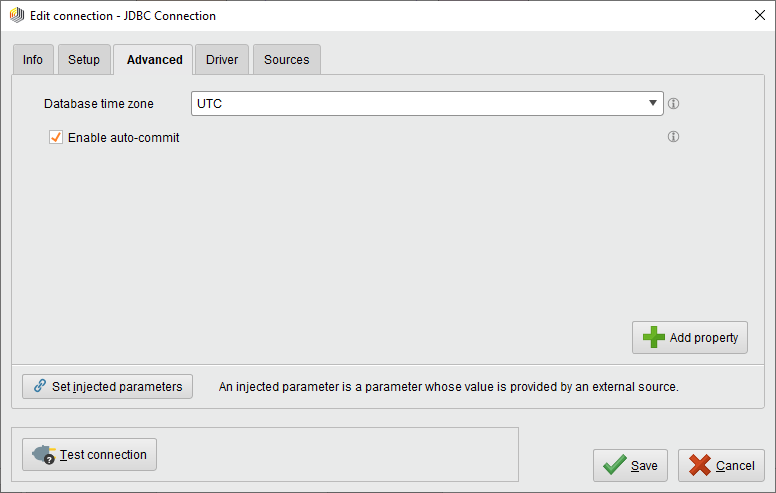Expand the Database time zone dropdown arrow
Image resolution: width=776 pixels, height=493 pixels.
pyautogui.click(x=652, y=103)
